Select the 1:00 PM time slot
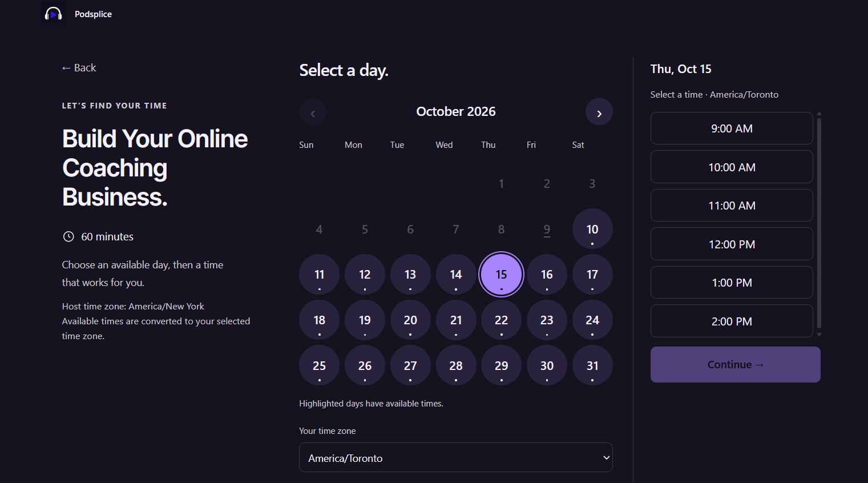This screenshot has height=483, width=868. click(x=732, y=283)
